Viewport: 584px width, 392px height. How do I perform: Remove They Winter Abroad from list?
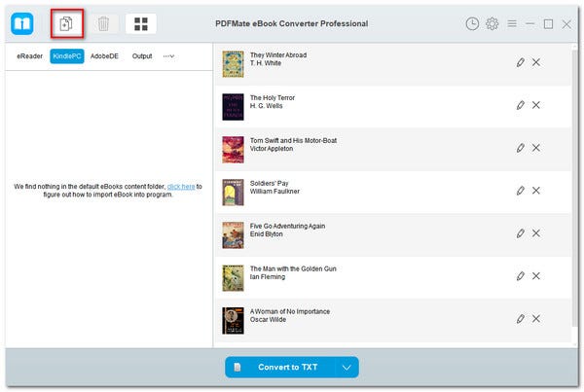(x=536, y=62)
